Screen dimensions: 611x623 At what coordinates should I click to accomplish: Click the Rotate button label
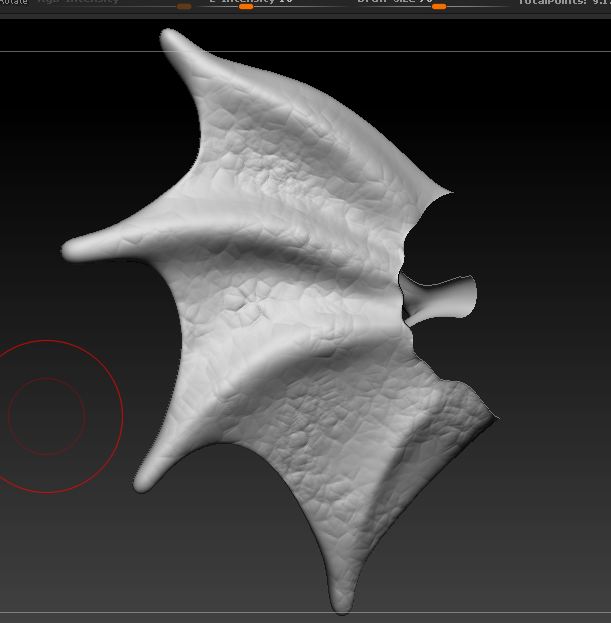click(14, 2)
